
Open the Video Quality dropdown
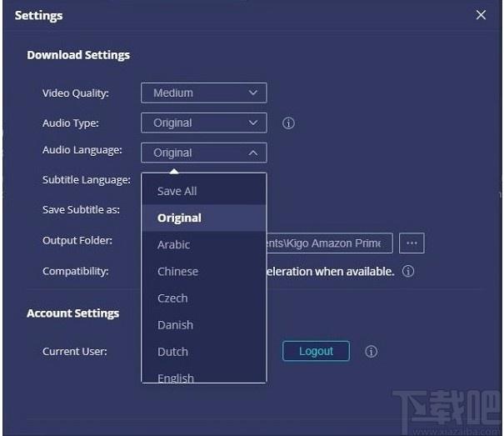[204, 93]
